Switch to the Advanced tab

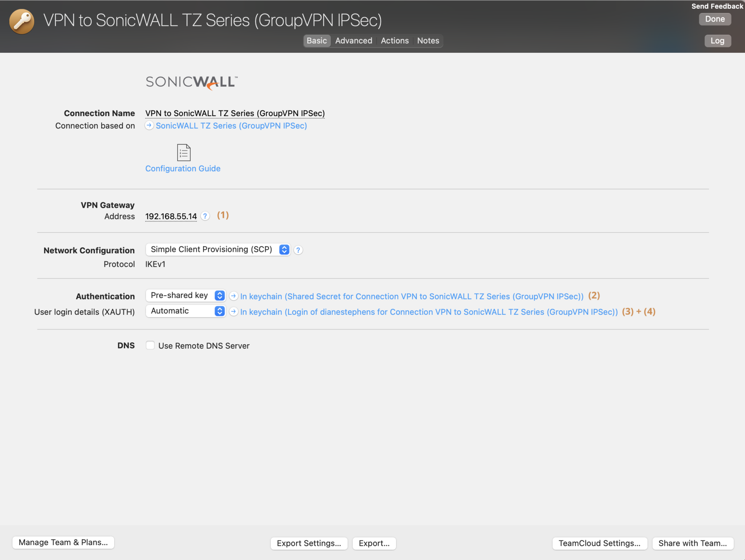pos(353,40)
